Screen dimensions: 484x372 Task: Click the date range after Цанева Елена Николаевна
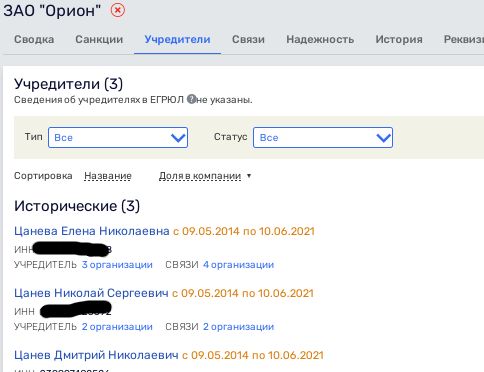tap(244, 231)
